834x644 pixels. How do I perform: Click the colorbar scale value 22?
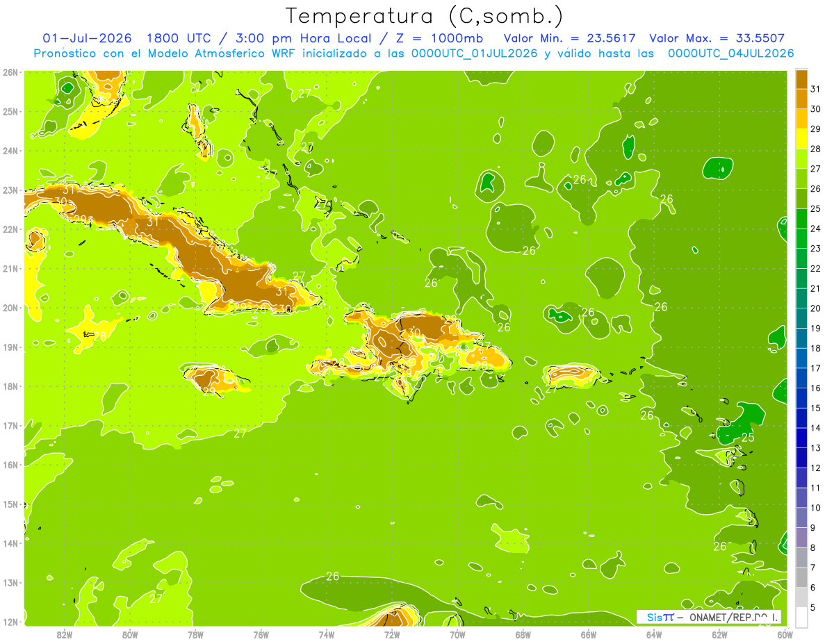pos(816,268)
